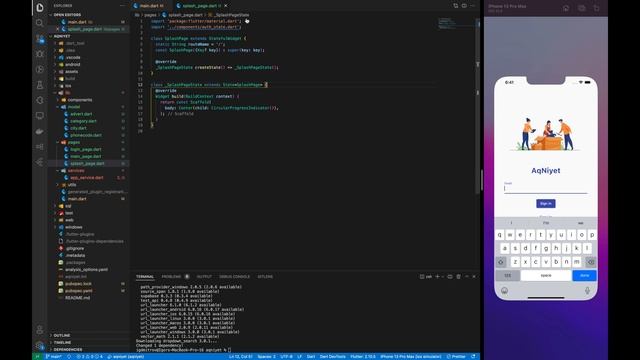Image resolution: width=640 pixels, height=360 pixels.
Task: Open the Docker whale icon view
Action: [x=40, y=131]
